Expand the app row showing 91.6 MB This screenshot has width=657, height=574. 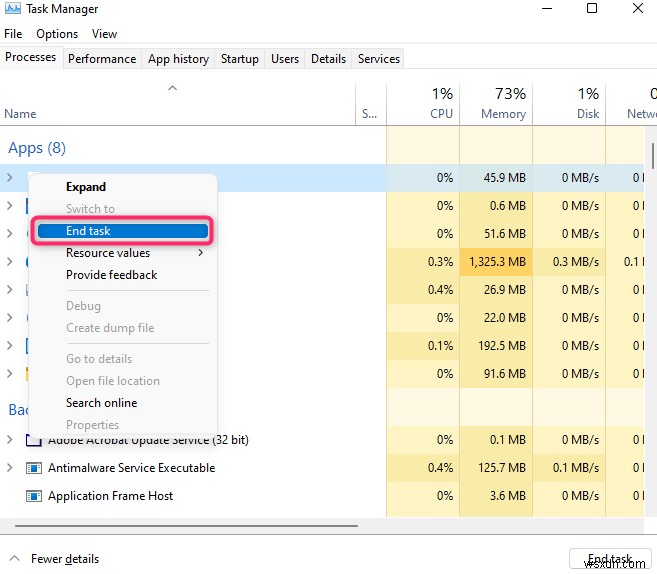(10, 373)
